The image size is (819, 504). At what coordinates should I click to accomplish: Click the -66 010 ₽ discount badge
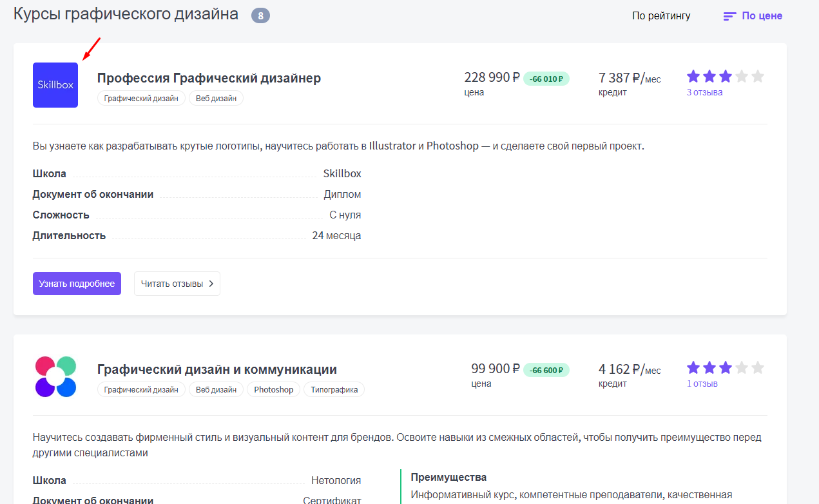click(546, 79)
